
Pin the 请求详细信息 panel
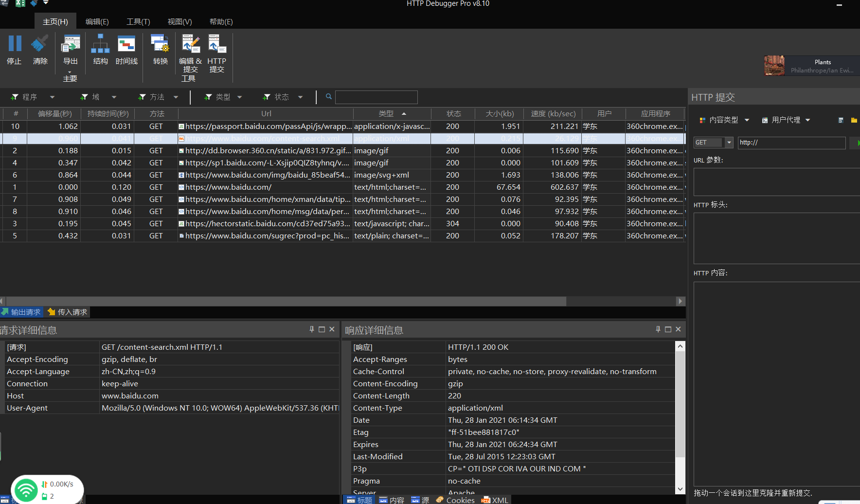pos(312,329)
